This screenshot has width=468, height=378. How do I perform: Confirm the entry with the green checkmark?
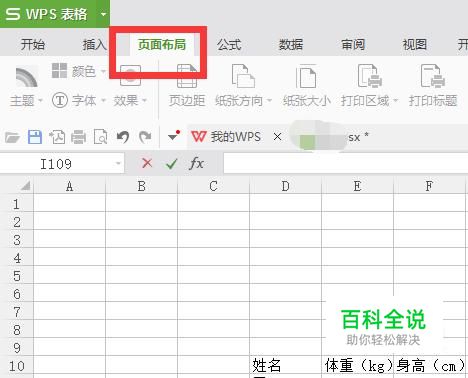[x=172, y=164]
